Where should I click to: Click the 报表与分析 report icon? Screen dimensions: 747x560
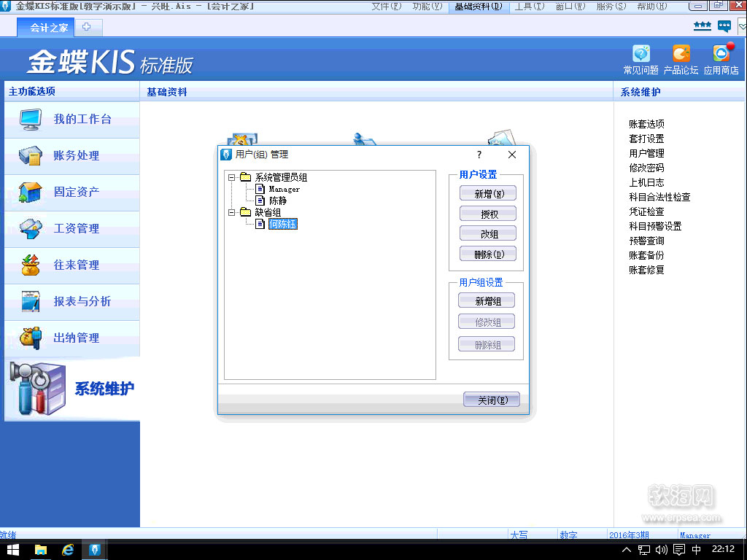(31, 301)
